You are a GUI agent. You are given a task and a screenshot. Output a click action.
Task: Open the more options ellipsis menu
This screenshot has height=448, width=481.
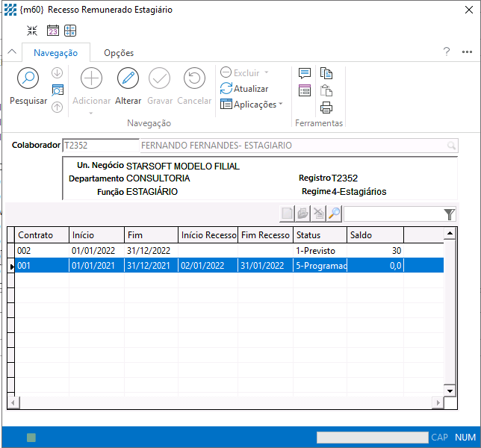pyautogui.click(x=467, y=52)
